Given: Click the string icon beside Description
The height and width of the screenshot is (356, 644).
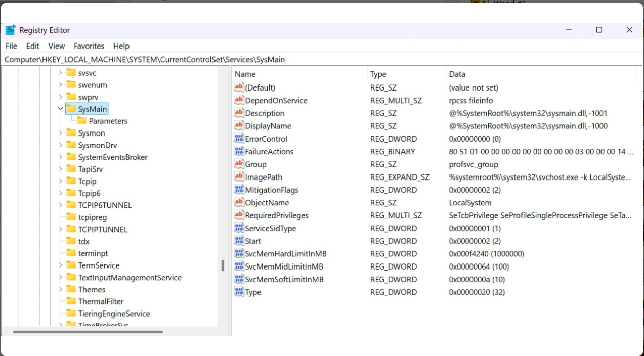Looking at the screenshot, I should (239, 113).
